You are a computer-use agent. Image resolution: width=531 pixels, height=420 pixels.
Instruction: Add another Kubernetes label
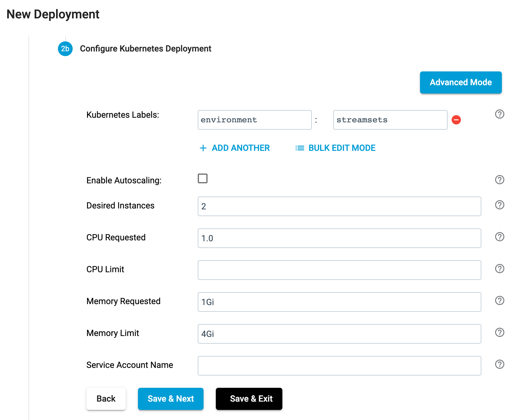(x=235, y=148)
